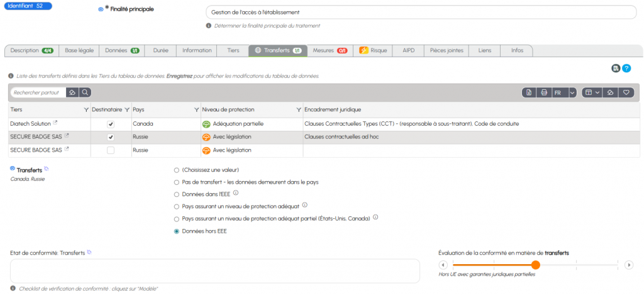Expand the FR language dropdown
Image resolution: width=644 pixels, height=295 pixels.
(572, 92)
